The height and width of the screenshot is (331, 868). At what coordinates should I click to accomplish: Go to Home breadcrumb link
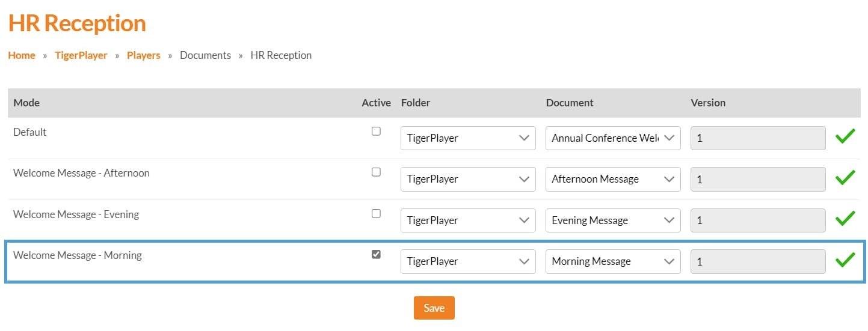coord(22,55)
